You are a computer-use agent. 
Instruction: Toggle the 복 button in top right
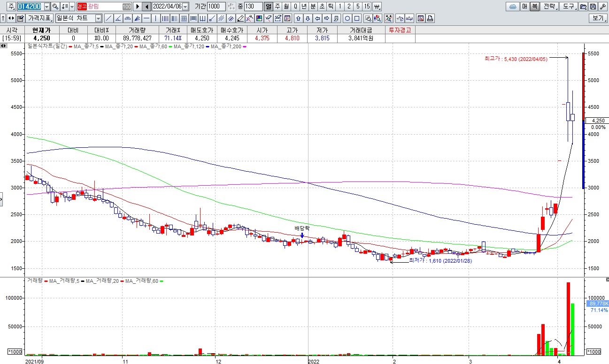(534, 7)
